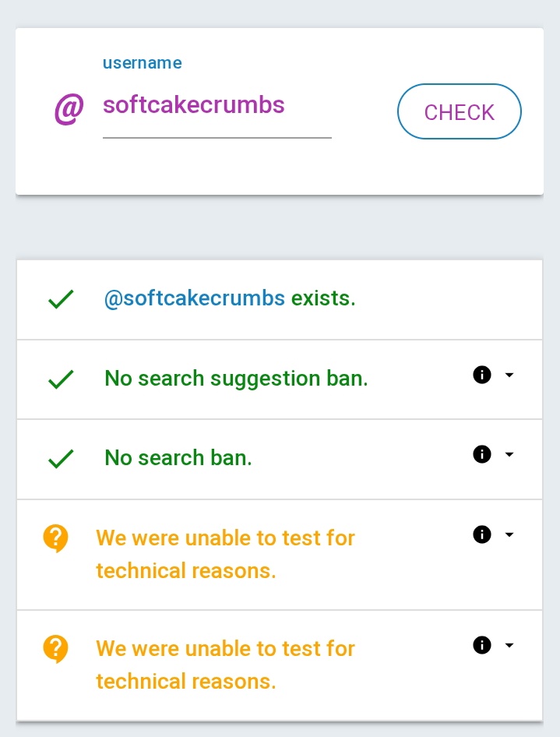Open info icon for search suggestion ban

click(x=482, y=375)
